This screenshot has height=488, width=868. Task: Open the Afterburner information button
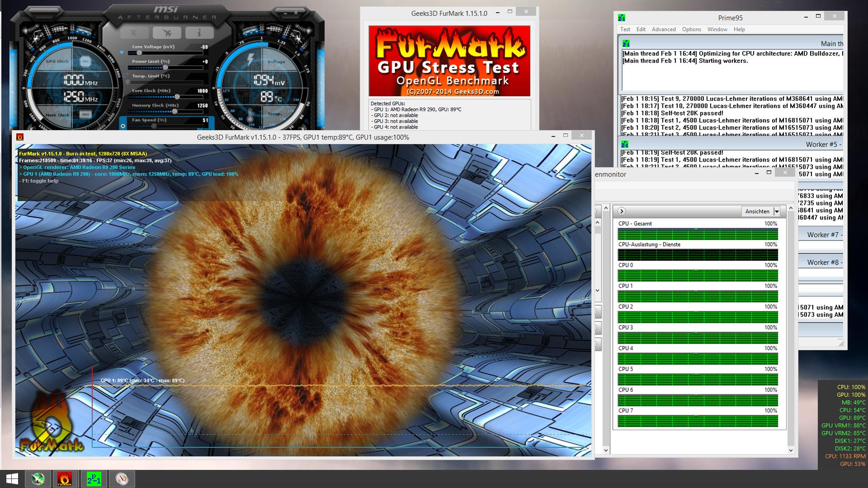[x=199, y=33]
